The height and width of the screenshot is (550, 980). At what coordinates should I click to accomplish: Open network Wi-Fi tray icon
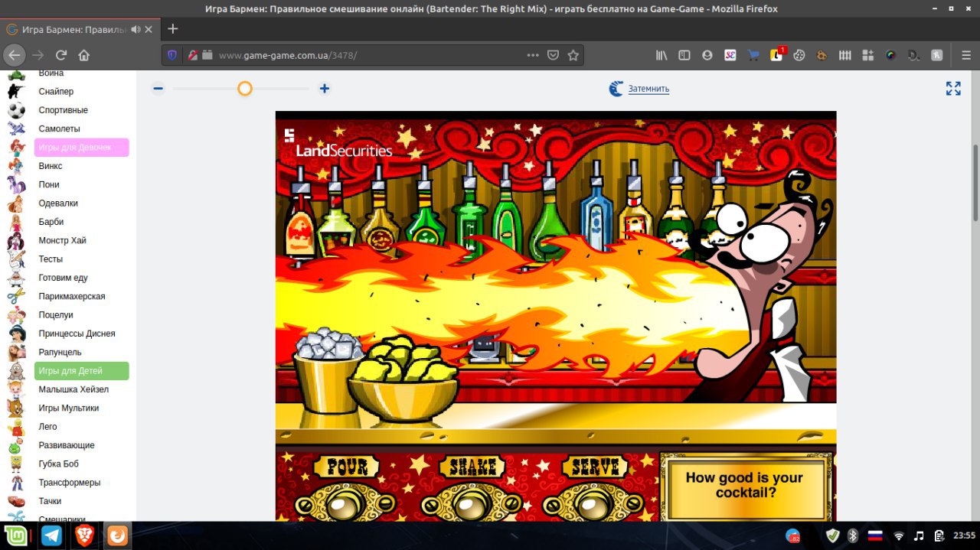click(x=899, y=535)
